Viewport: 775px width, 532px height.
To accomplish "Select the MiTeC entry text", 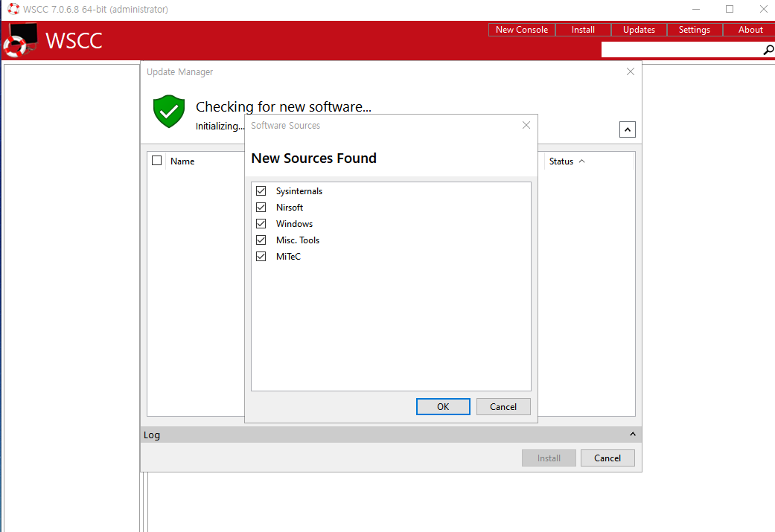I will [x=288, y=257].
